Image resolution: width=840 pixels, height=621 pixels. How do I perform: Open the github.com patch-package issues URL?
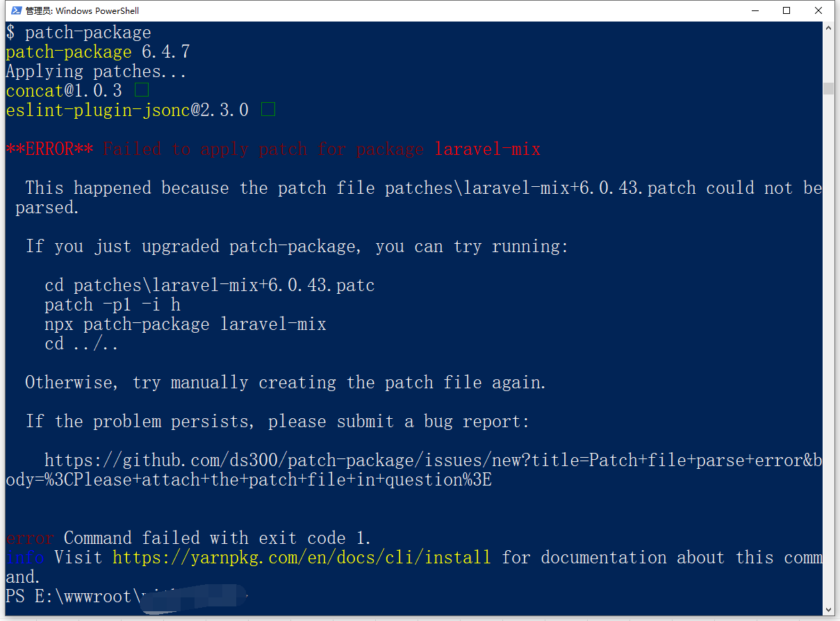pyautogui.click(x=432, y=461)
